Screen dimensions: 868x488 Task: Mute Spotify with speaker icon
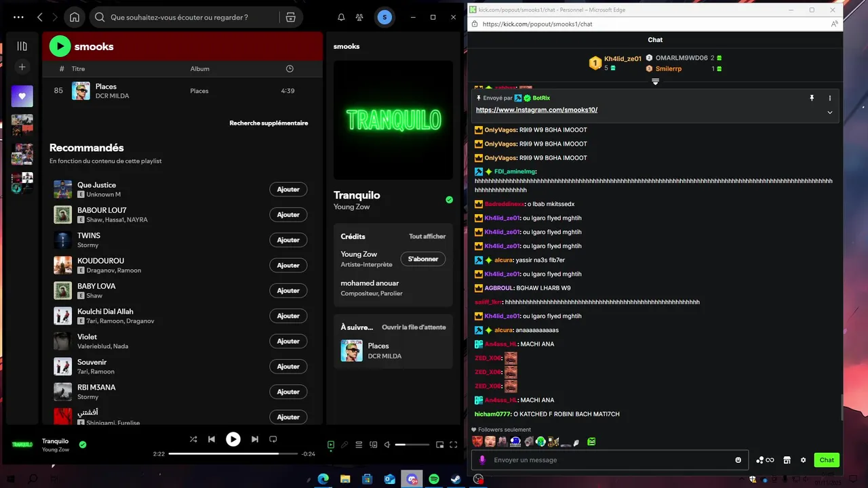[x=387, y=445]
